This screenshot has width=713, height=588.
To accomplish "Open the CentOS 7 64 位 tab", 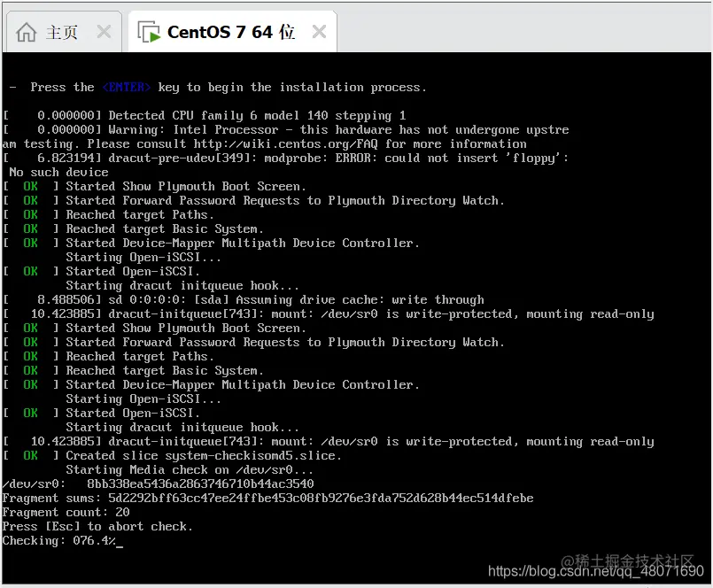I will [x=232, y=32].
